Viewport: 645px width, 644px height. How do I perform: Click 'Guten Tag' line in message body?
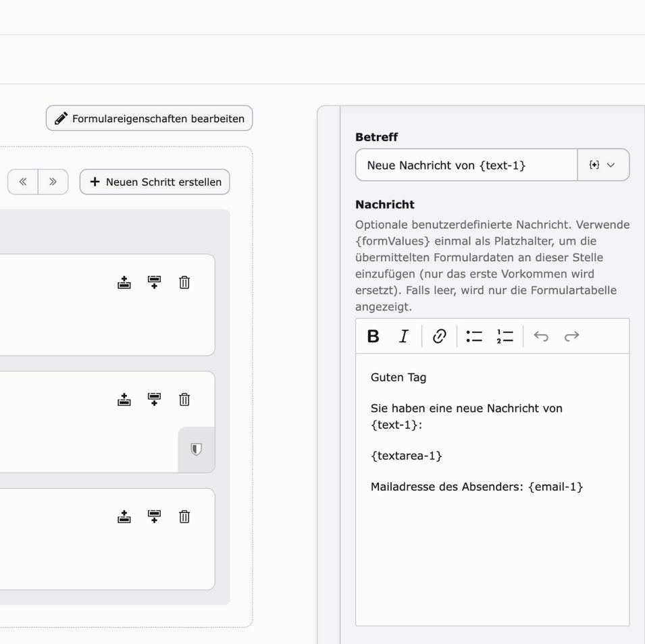[398, 377]
